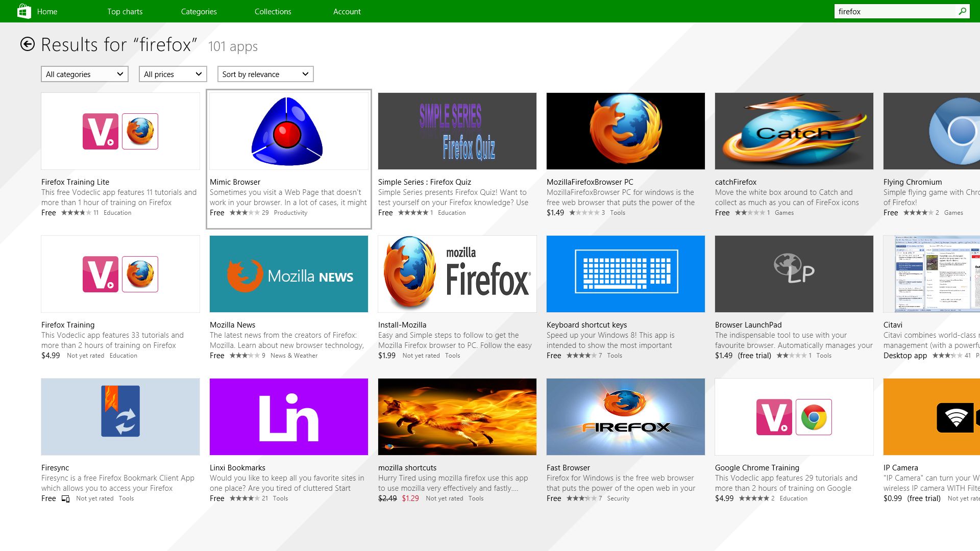Open the Categories menu
The image size is (980, 551).
[199, 11]
